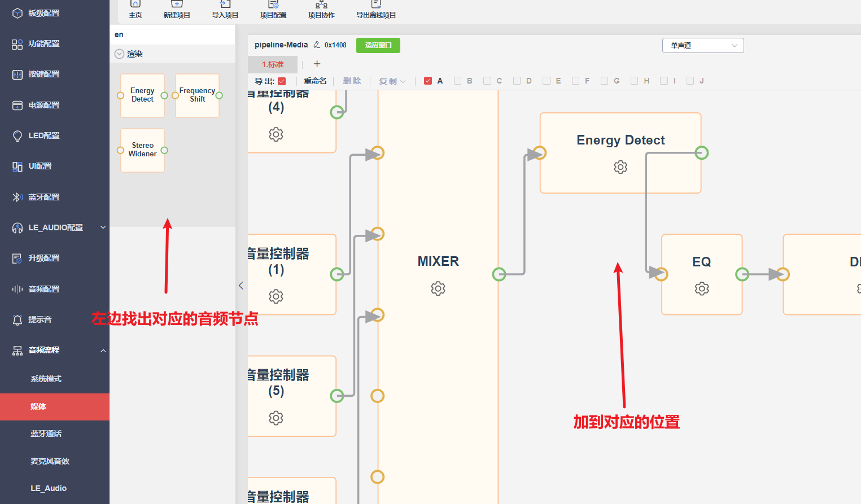Screen dimensions: 861x504
Task: Open 音量控制器 (4) settings gear
Action: (276, 134)
